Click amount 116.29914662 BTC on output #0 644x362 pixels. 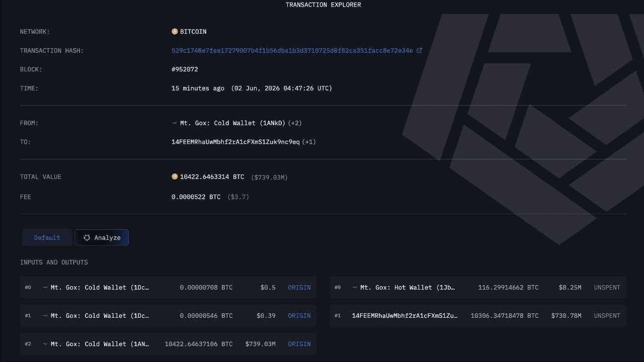[508, 288]
